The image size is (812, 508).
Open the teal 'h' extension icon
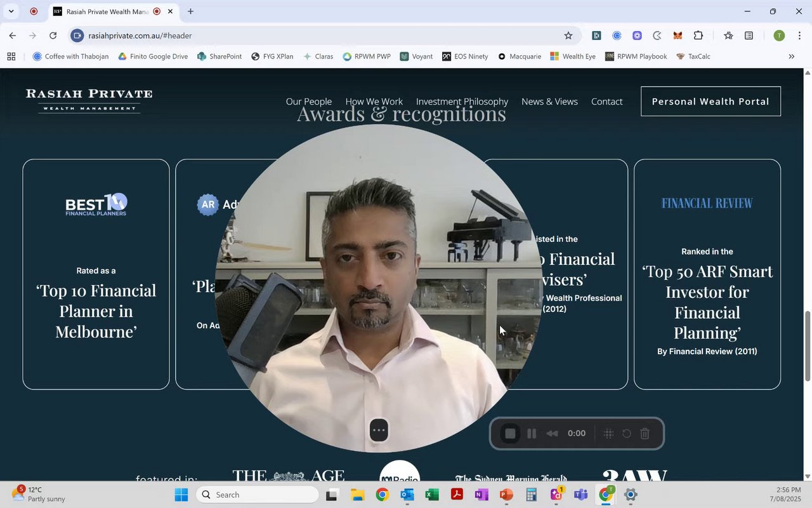[x=596, y=36]
